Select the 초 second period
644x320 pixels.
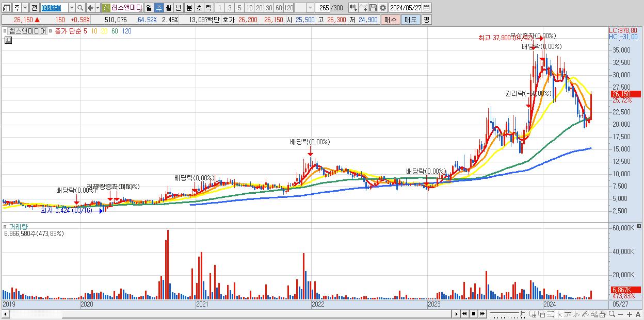(x=199, y=8)
